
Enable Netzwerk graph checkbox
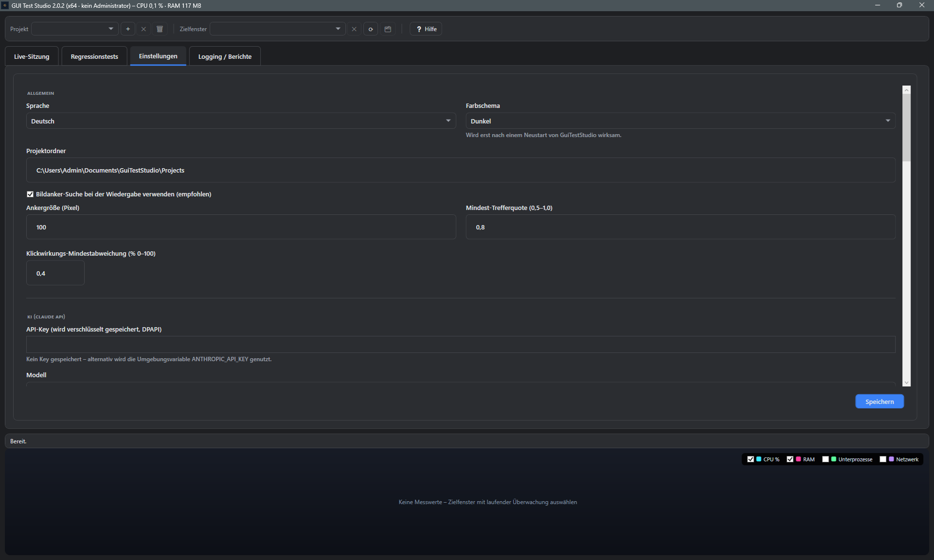click(x=883, y=459)
